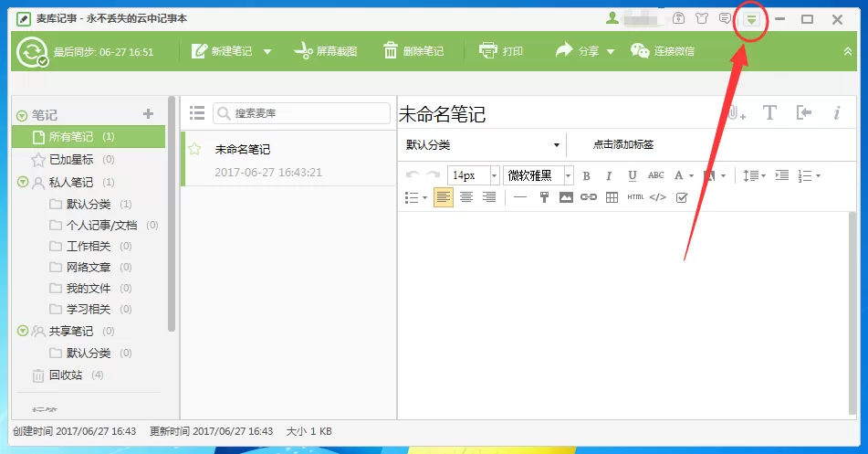
Task: Open the lock icon in title bar
Action: pyautogui.click(x=679, y=18)
